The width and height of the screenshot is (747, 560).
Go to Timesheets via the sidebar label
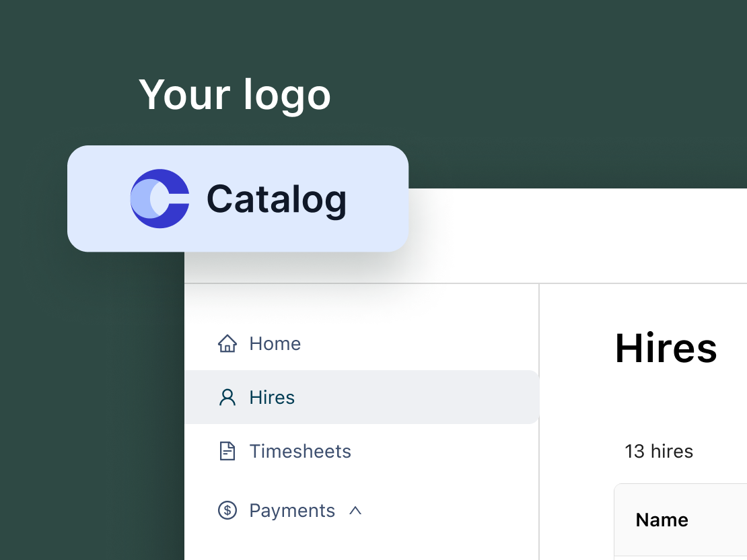[300, 451]
